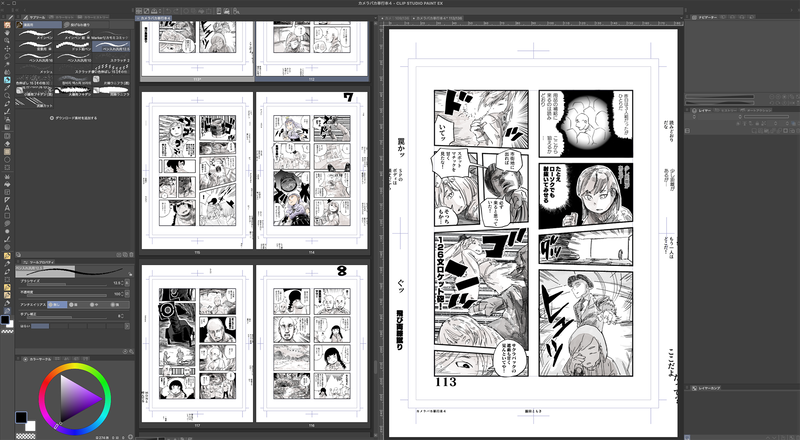Image resolution: width=800 pixels, height=440 pixels.
Task: Switch to the サブツール panel tab
Action: [35, 17]
